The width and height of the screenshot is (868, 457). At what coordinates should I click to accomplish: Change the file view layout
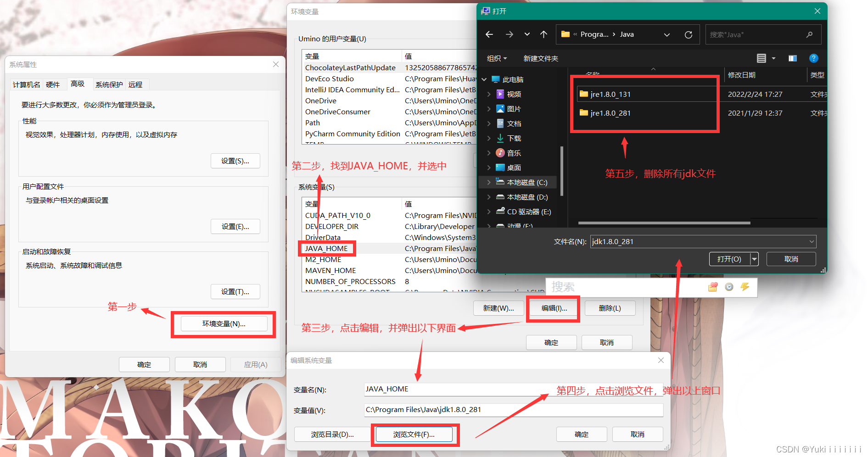point(762,58)
